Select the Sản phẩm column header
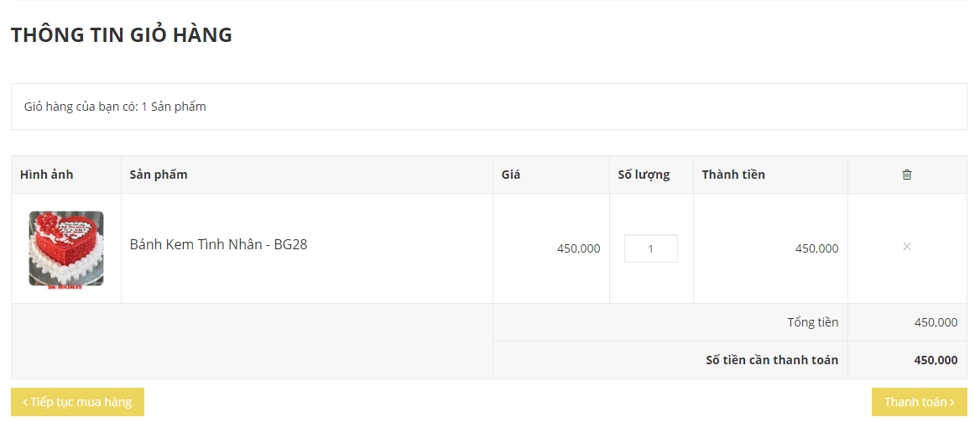 coord(159,175)
